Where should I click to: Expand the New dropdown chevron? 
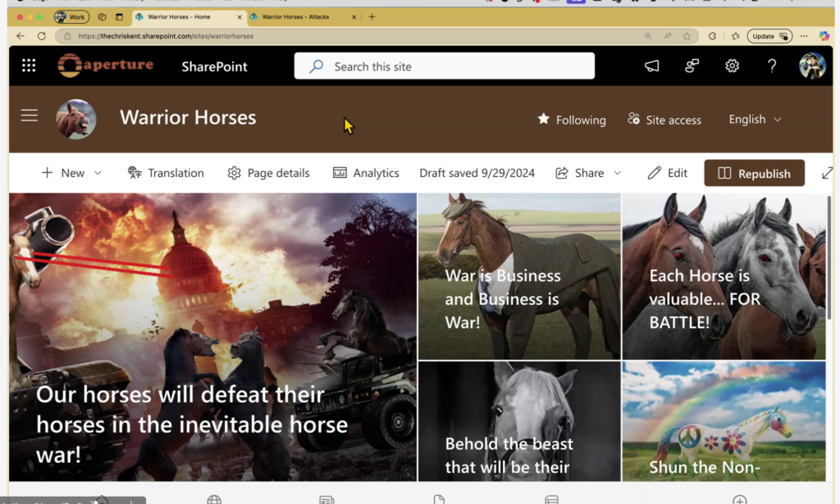click(x=98, y=173)
